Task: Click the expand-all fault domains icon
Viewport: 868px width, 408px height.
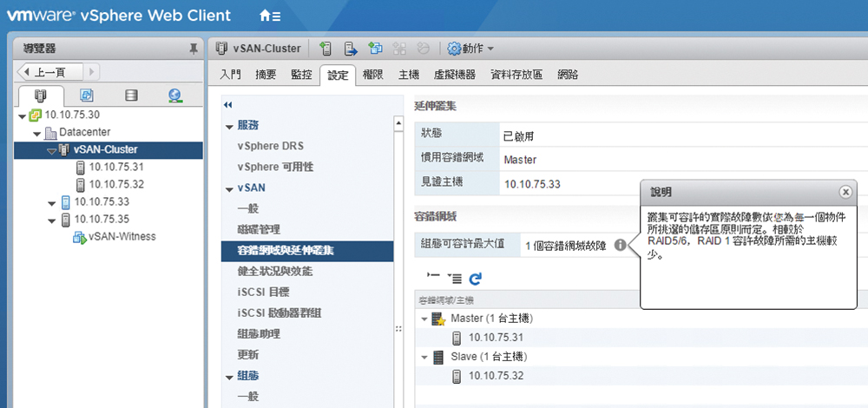Action: click(454, 278)
